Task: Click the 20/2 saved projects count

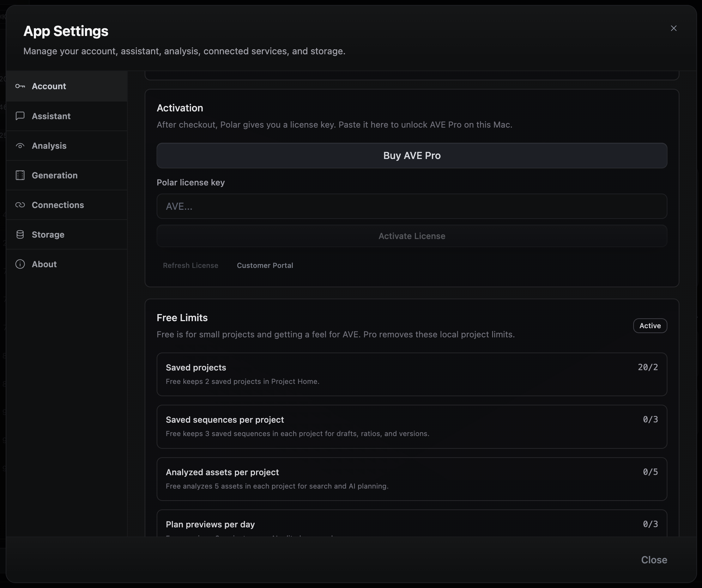Action: point(648,367)
